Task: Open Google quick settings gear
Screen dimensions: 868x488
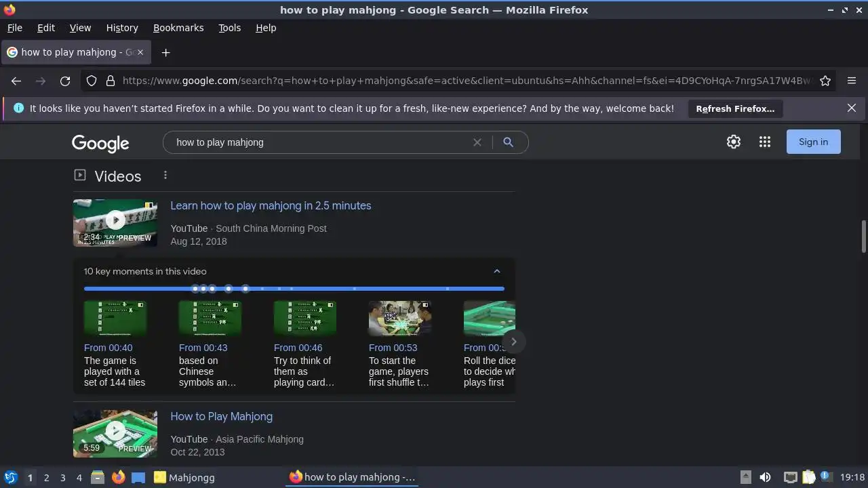Action: [x=734, y=142]
